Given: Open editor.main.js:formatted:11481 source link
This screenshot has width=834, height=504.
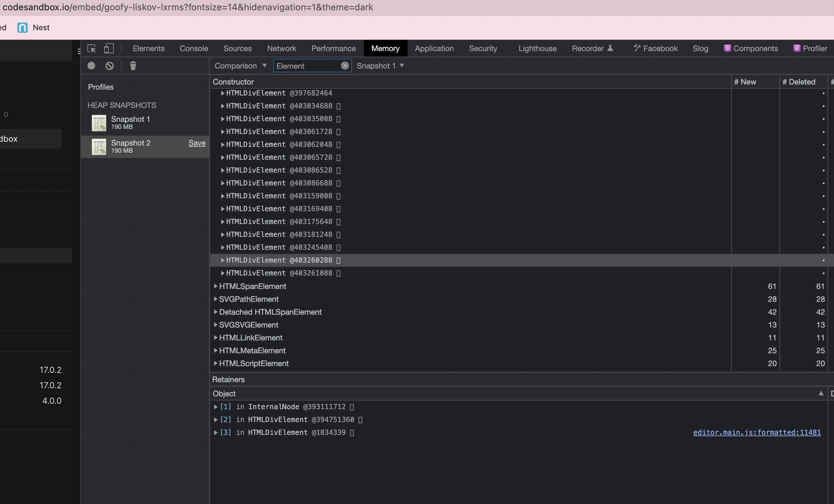Looking at the screenshot, I should 757,432.
